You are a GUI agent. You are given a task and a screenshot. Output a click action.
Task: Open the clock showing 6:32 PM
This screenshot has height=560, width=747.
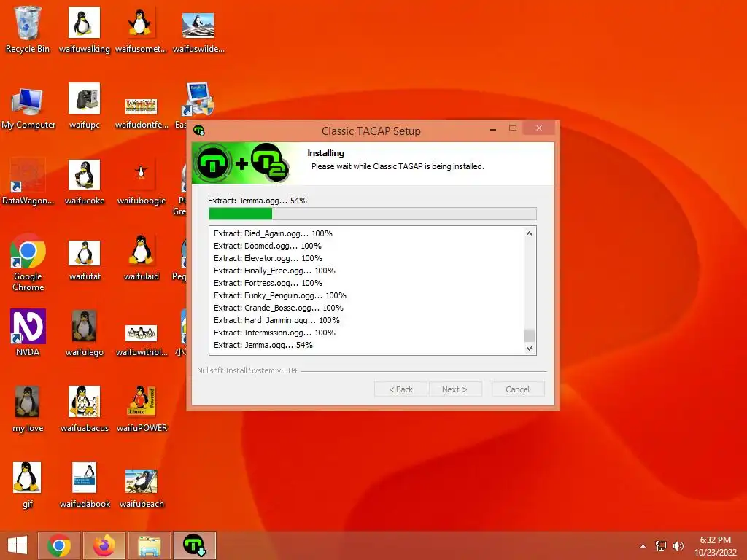point(715,546)
